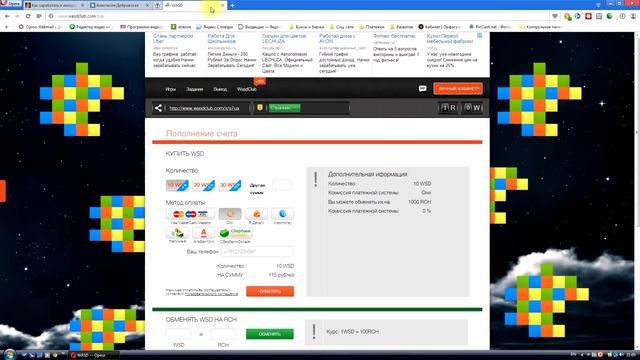
Task: Click the green Обменять button
Action: coord(269,334)
